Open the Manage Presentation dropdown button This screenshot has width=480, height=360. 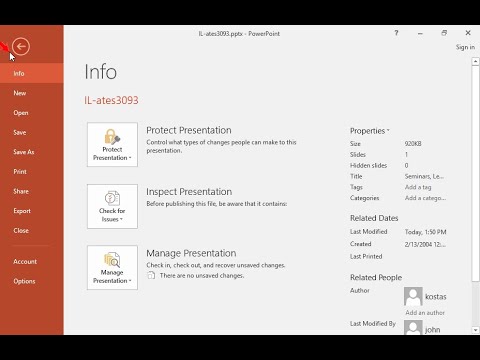pyautogui.click(x=112, y=268)
